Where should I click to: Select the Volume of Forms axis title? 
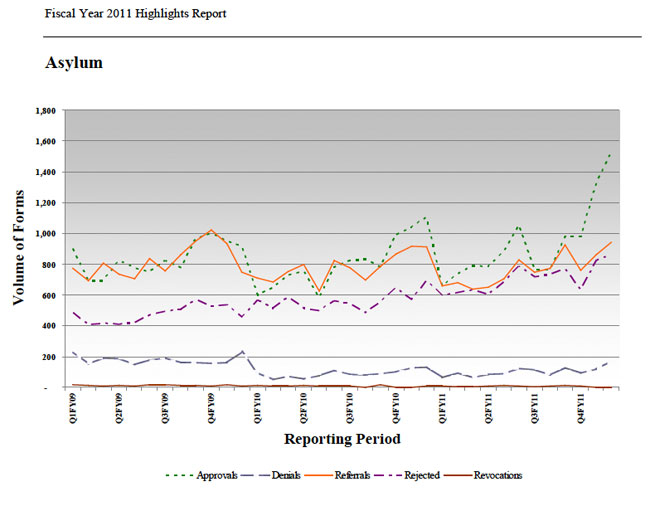click(19, 249)
